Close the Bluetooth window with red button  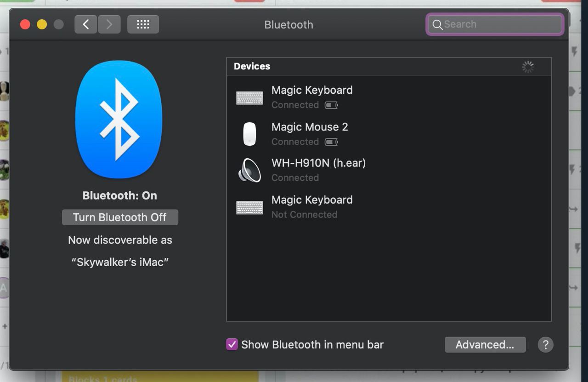tap(25, 24)
